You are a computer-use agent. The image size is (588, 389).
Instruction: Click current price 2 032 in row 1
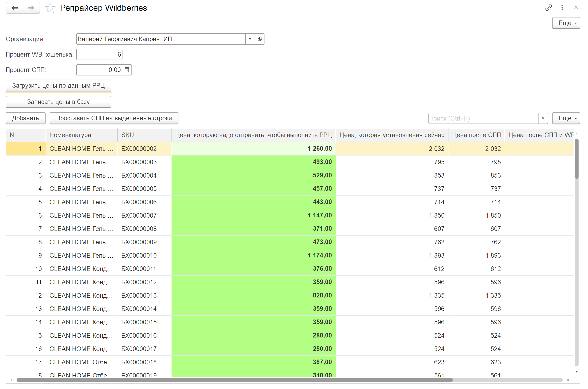(x=392, y=149)
